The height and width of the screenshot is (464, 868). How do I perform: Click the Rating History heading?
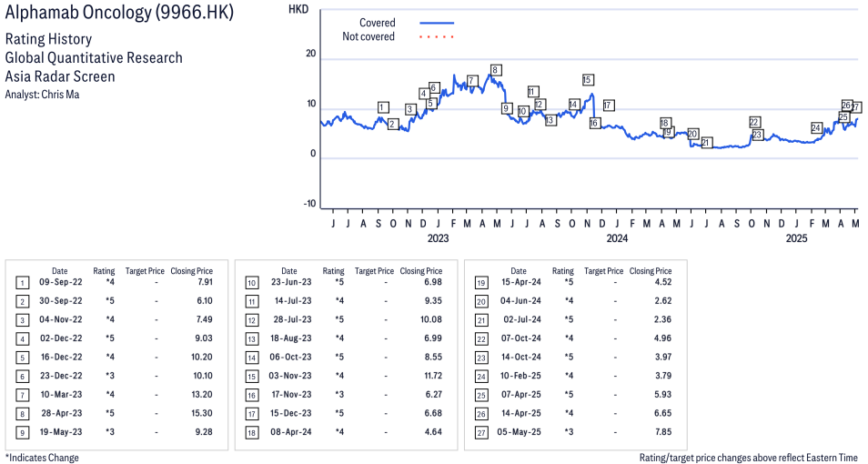(x=49, y=39)
